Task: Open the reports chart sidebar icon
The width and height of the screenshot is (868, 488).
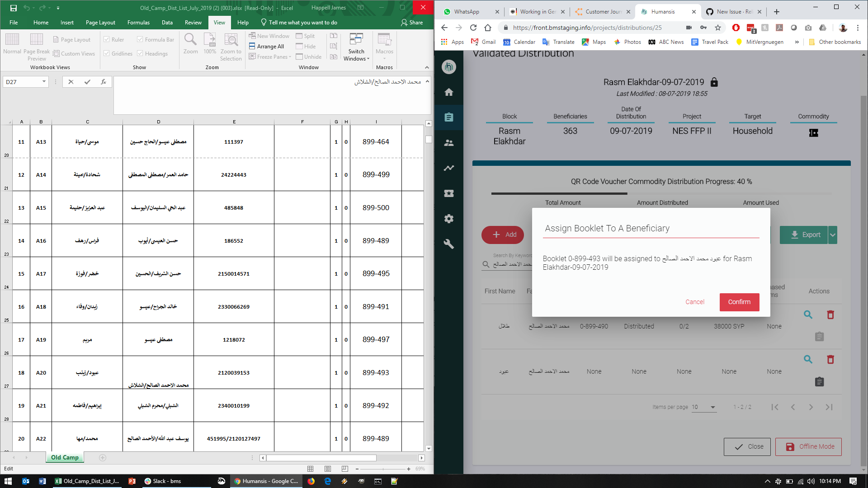Action: (x=448, y=168)
